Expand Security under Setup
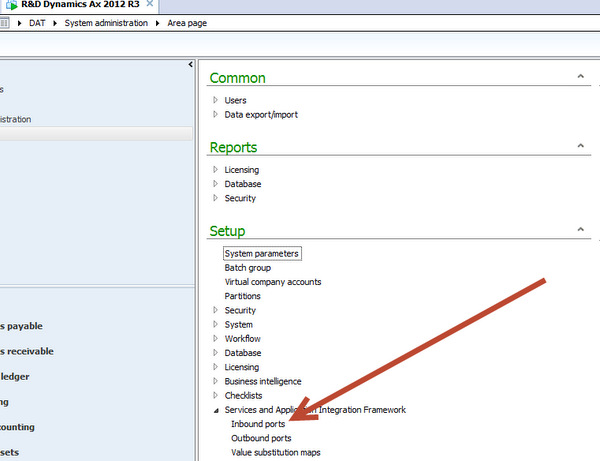 point(215,310)
